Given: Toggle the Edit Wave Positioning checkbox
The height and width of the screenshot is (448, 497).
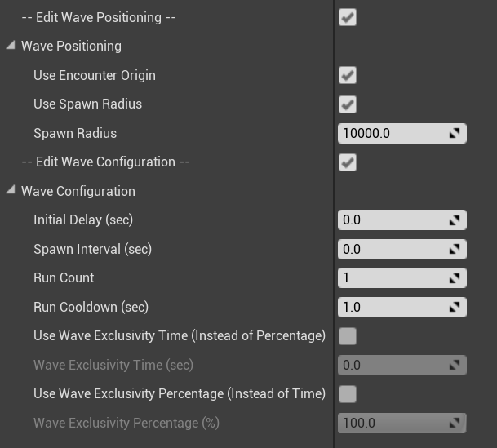Looking at the screenshot, I should point(348,17).
